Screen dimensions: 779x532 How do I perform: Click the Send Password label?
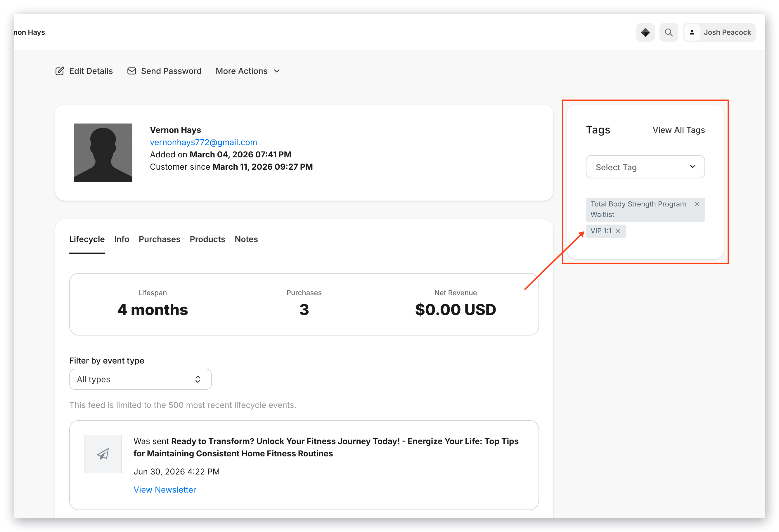tap(171, 71)
